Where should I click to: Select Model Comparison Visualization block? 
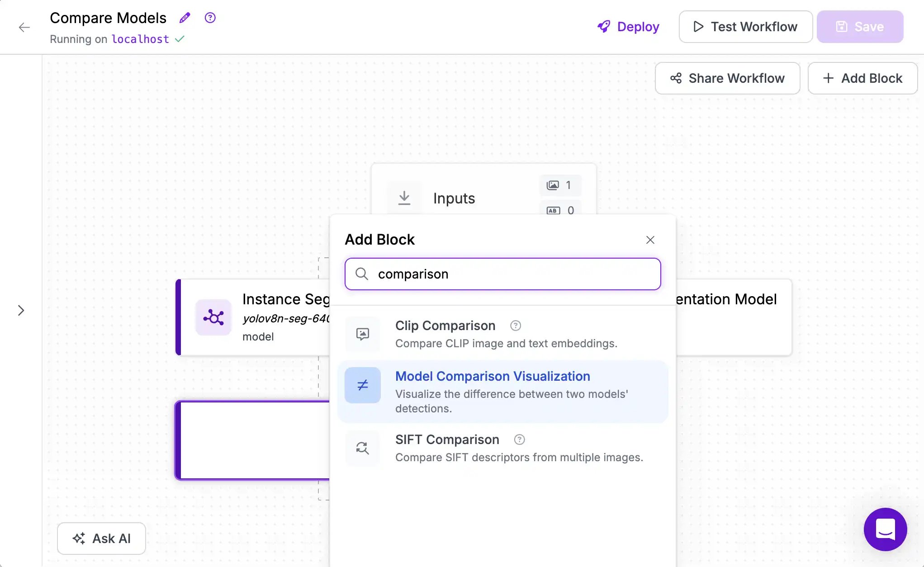[503, 392]
